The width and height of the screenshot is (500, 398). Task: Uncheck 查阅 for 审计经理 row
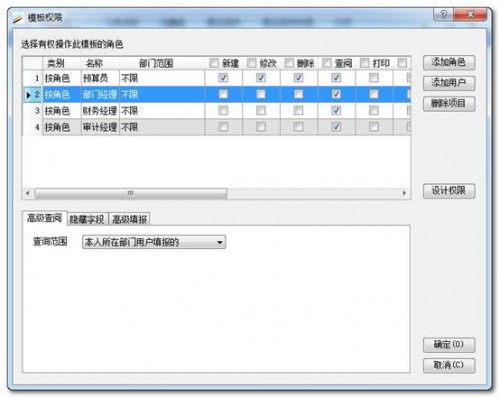(336, 127)
